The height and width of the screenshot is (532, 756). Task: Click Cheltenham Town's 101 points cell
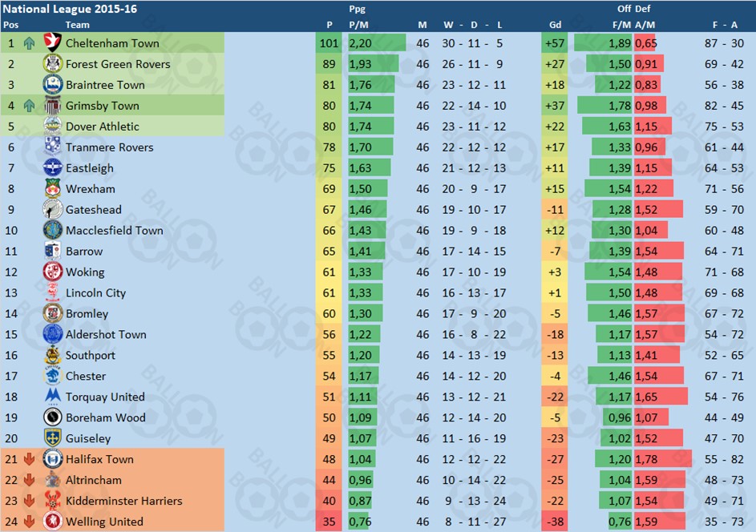329,43
